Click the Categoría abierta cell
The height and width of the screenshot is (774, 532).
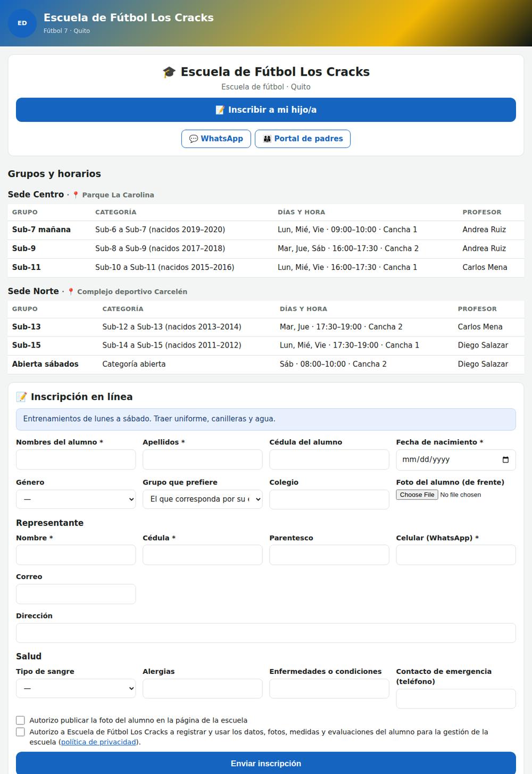point(134,364)
